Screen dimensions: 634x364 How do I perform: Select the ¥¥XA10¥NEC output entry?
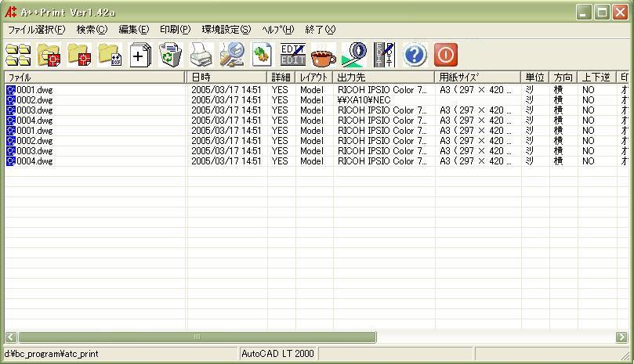tap(365, 100)
